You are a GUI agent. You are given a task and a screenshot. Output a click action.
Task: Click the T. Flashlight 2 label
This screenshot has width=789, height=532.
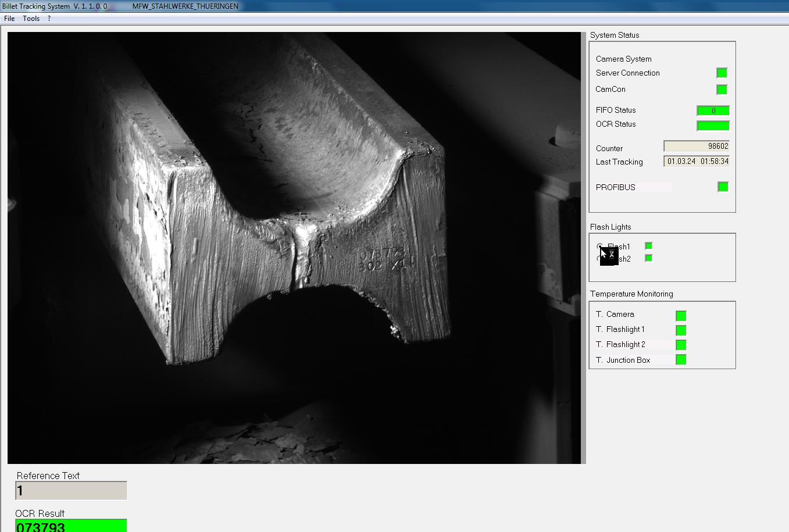[x=620, y=344]
